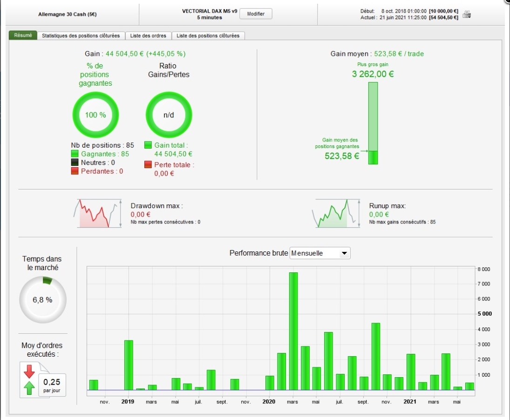Click the Plus gros gain vertical bar

click(373, 123)
